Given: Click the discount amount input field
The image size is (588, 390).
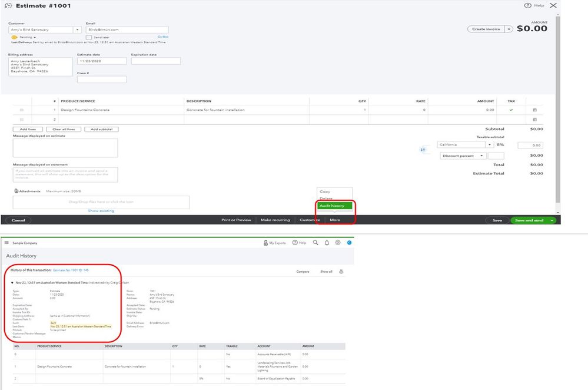Looking at the screenshot, I should [x=496, y=156].
